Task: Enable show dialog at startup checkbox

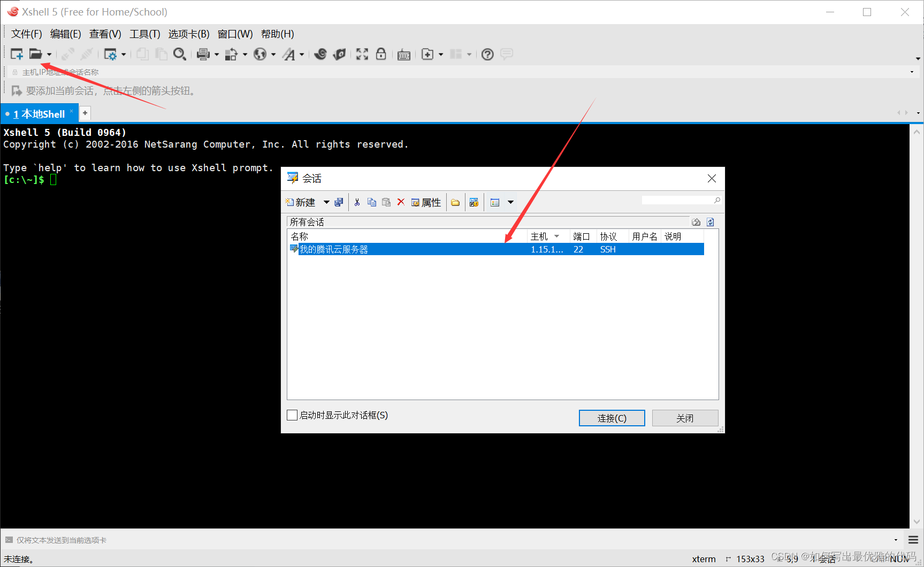Action: point(292,415)
